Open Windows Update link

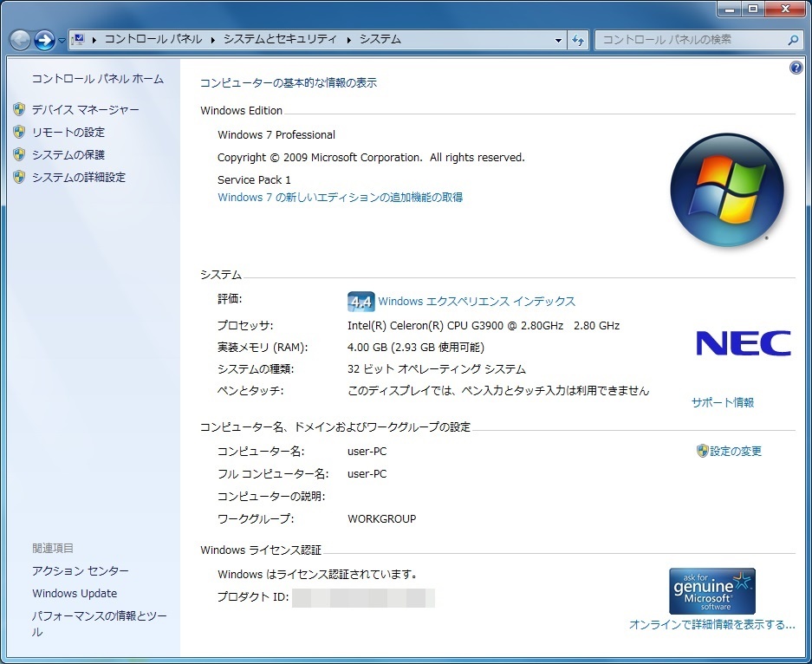pyautogui.click(x=75, y=594)
